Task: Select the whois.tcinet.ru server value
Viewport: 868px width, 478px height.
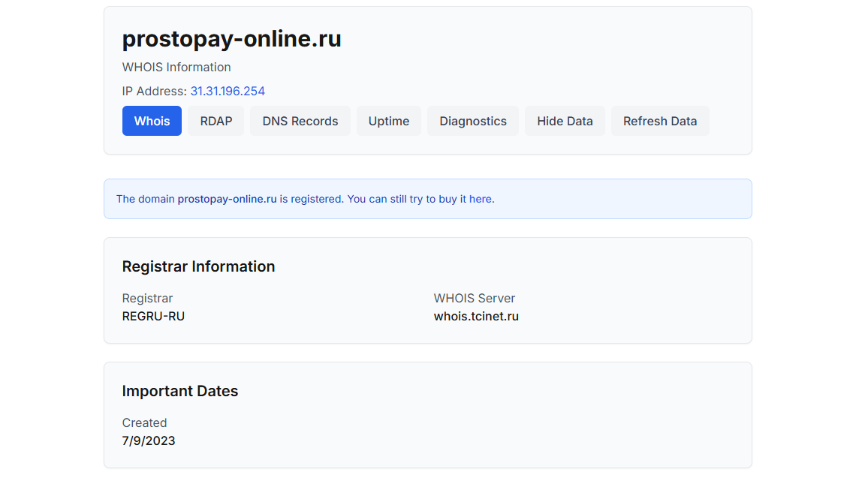Action: point(476,317)
